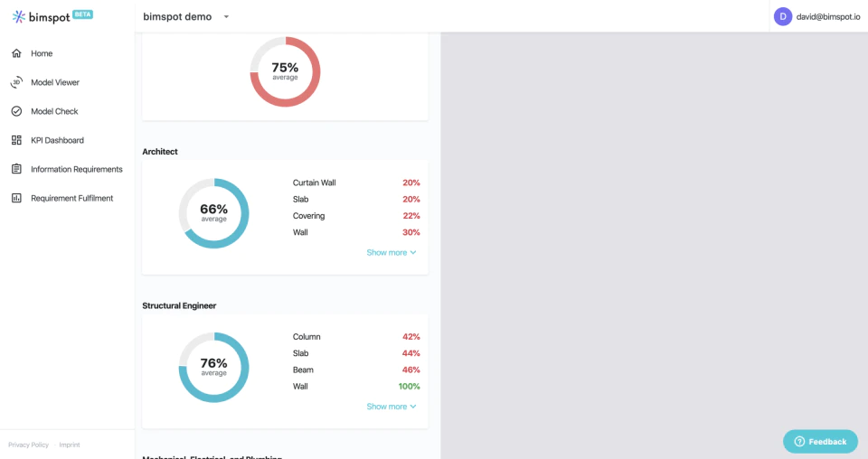Open Home via the house icon

pyautogui.click(x=16, y=53)
